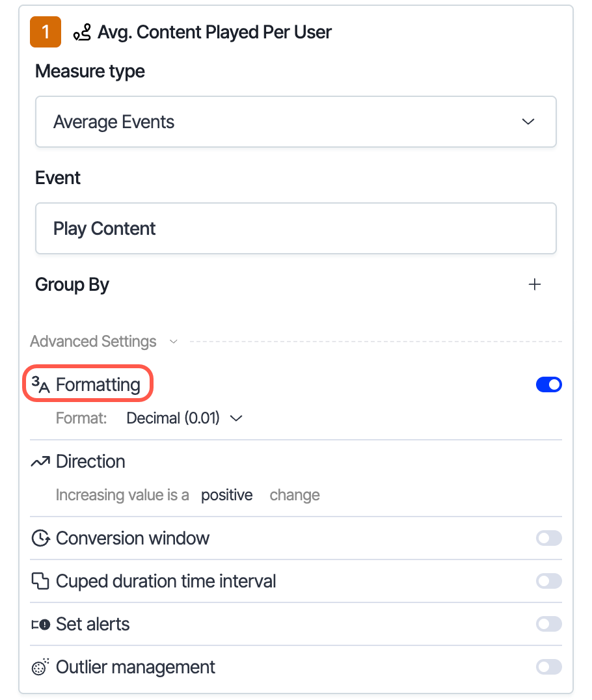
Task: Collapse the Advanced Settings section
Action: pos(173,341)
